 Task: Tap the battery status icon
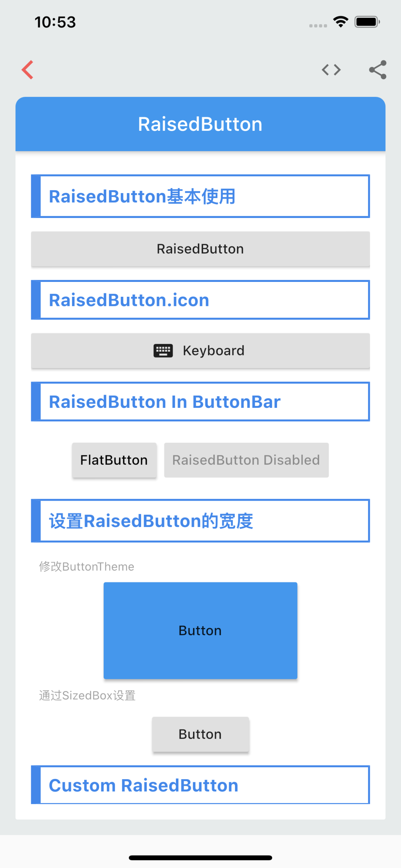point(367,22)
